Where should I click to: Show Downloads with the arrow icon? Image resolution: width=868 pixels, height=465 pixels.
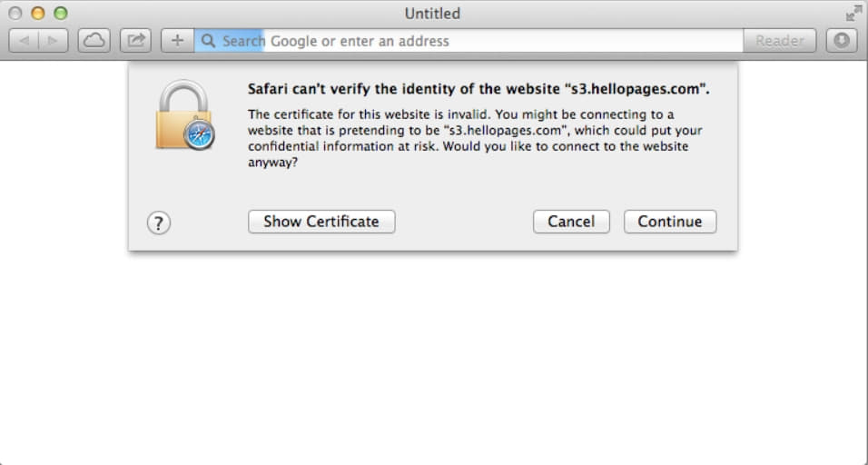tap(842, 41)
